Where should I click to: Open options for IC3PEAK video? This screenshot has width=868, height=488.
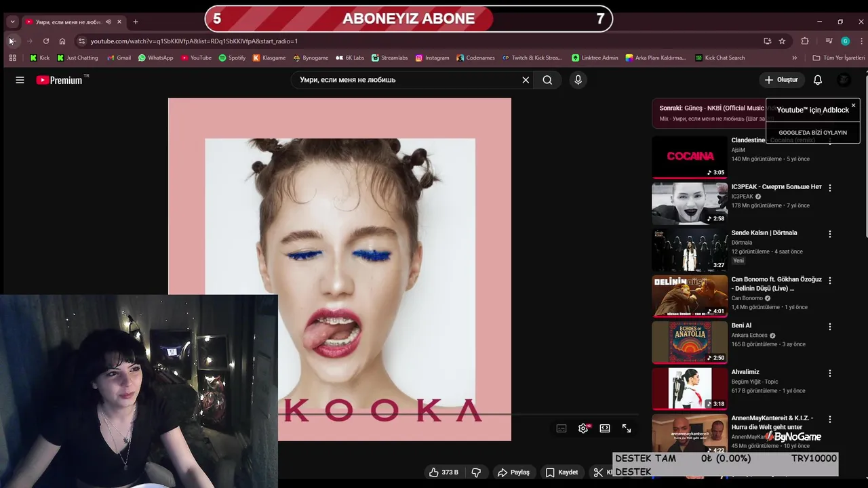pos(829,188)
